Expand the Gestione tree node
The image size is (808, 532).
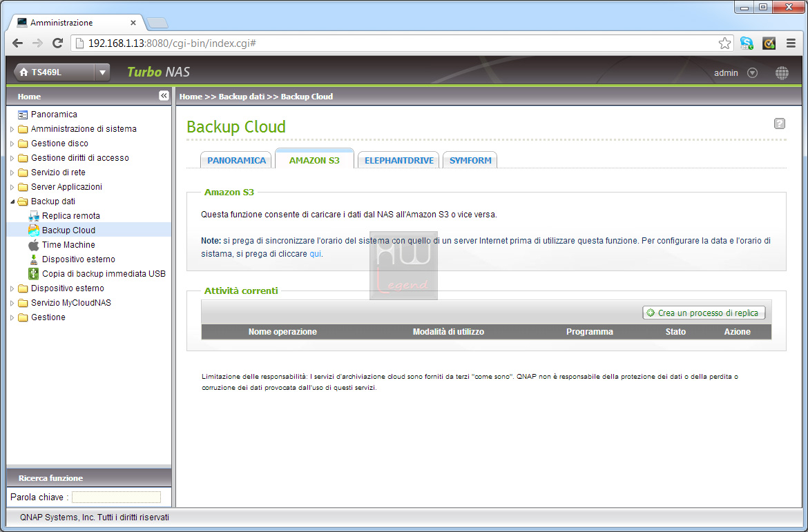tap(12, 317)
